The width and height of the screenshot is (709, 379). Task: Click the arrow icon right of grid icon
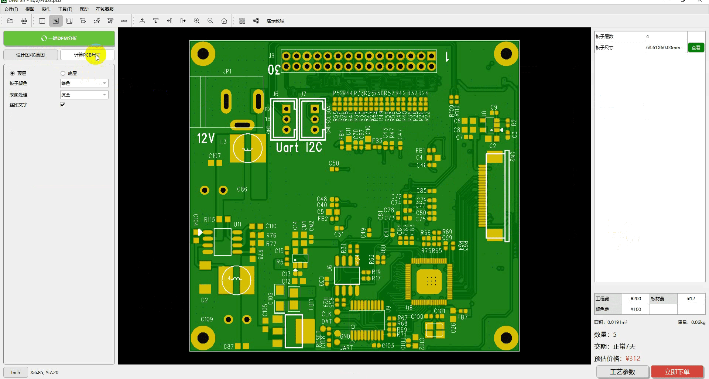(x=256, y=21)
